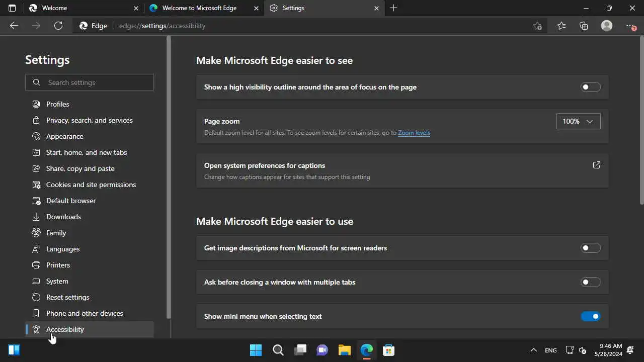This screenshot has width=644, height=362.
Task: Click the Languages icon in sidebar
Action: (36, 249)
